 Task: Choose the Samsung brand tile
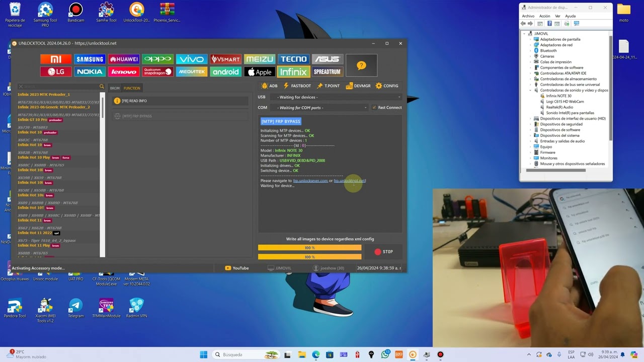pos(90,59)
